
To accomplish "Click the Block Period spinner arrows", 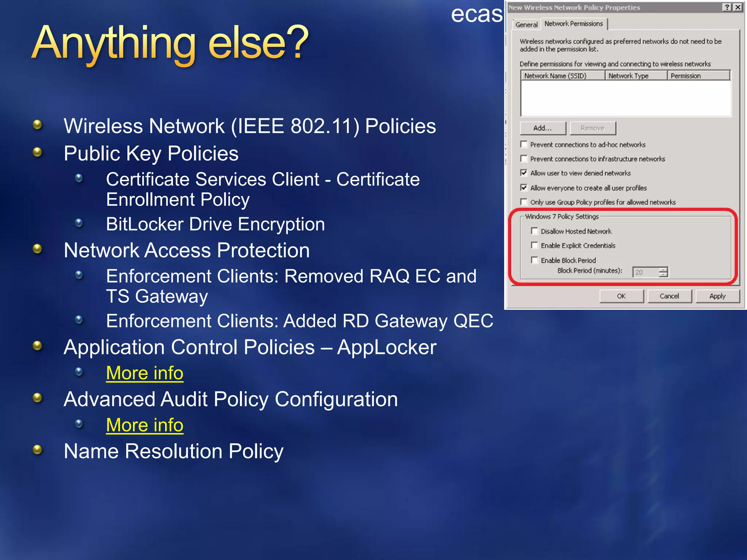I will [x=663, y=272].
